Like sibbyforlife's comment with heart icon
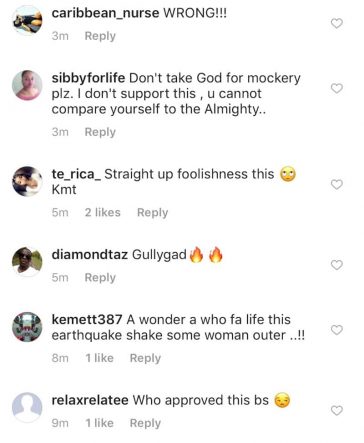Image resolution: width=364 pixels, height=443 pixels. (x=337, y=88)
